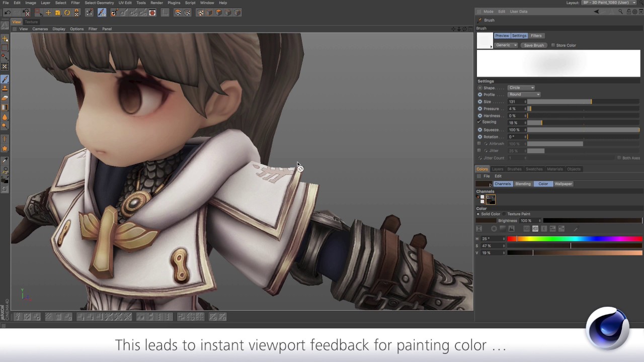Click the red hexagon projection paint icon

click(x=151, y=13)
